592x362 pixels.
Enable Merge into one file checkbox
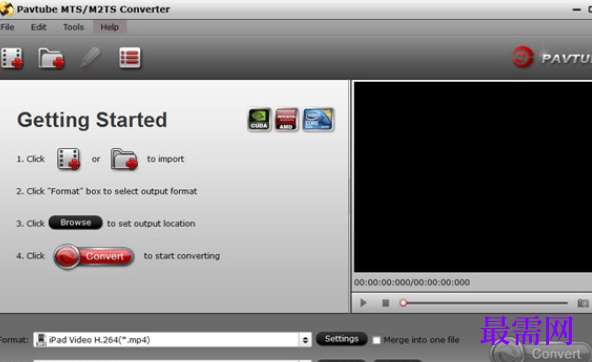click(376, 340)
